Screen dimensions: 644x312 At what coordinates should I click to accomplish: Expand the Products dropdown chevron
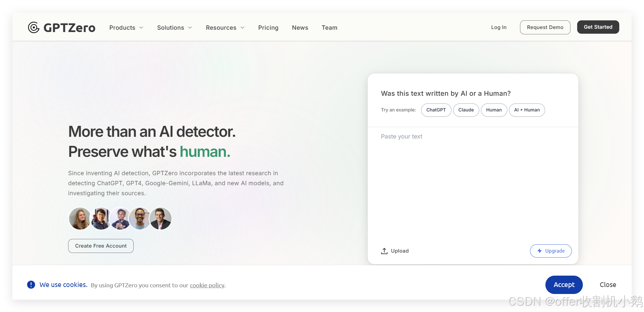(x=141, y=28)
